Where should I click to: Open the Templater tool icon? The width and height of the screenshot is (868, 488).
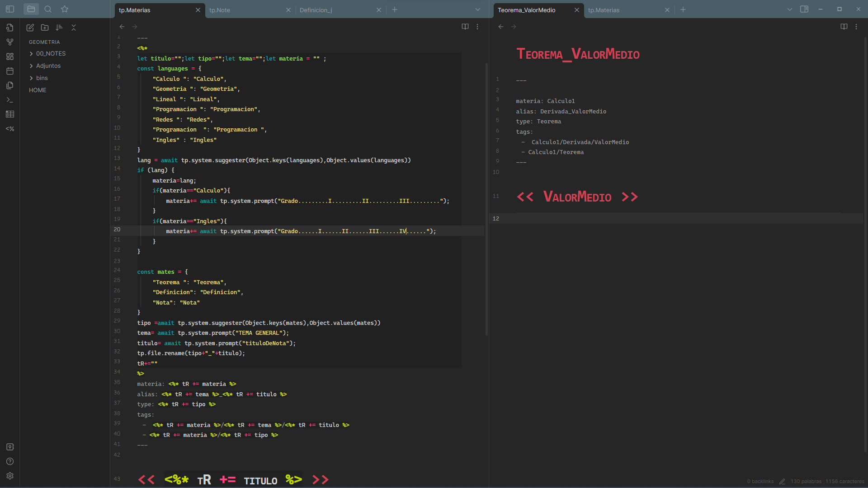10,129
